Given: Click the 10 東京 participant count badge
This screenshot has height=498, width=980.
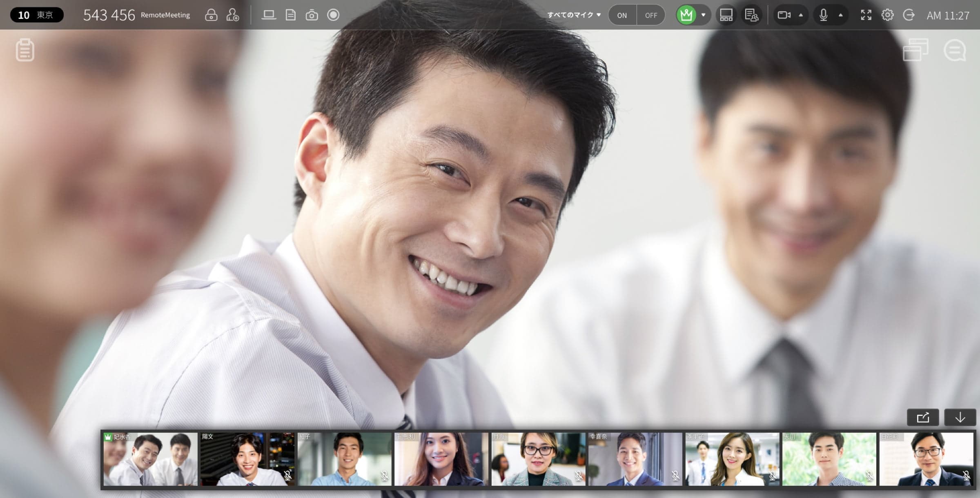Looking at the screenshot, I should [x=37, y=15].
